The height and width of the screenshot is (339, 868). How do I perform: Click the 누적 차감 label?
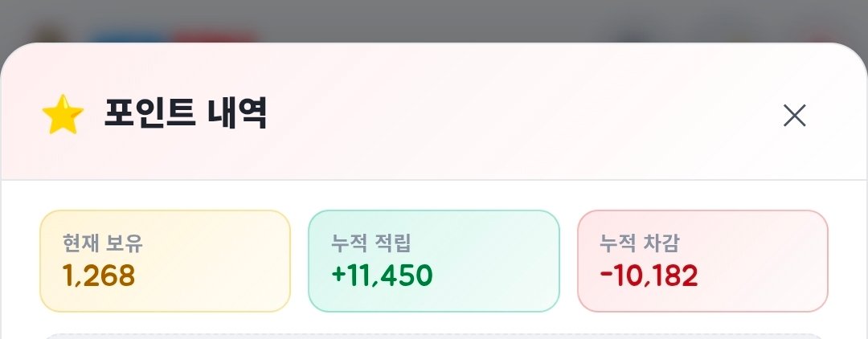coord(640,243)
